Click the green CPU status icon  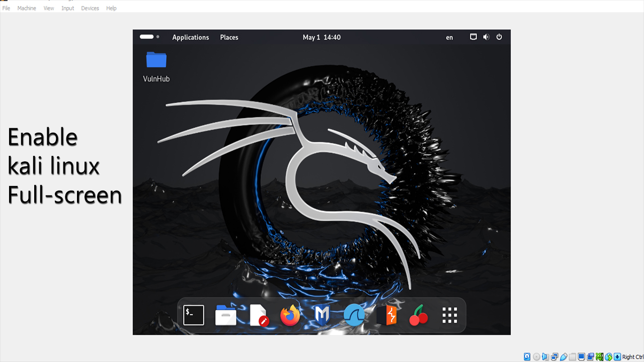tap(599, 357)
